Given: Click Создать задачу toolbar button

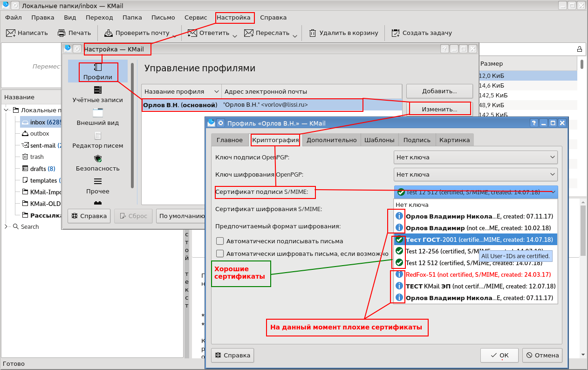Looking at the screenshot, I should click(422, 33).
